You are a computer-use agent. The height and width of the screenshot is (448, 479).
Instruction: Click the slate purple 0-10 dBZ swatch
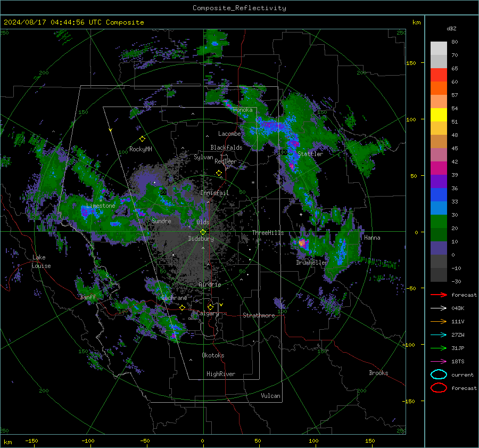pos(439,248)
